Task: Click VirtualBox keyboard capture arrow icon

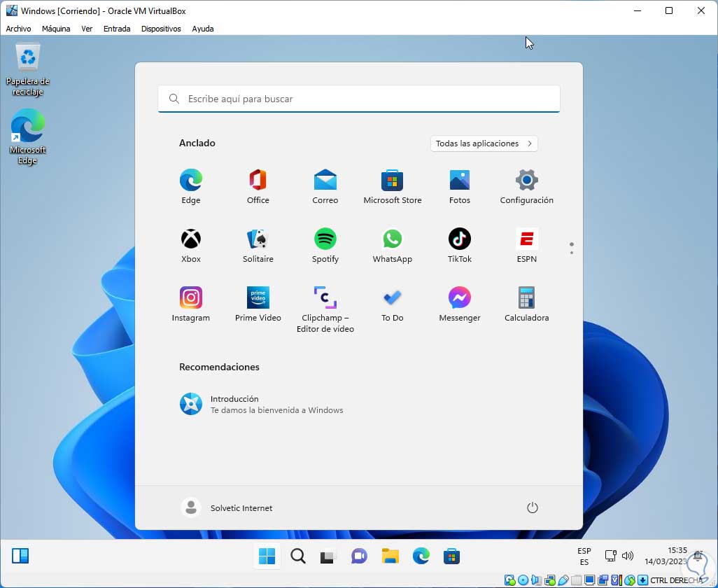Action: (x=642, y=580)
